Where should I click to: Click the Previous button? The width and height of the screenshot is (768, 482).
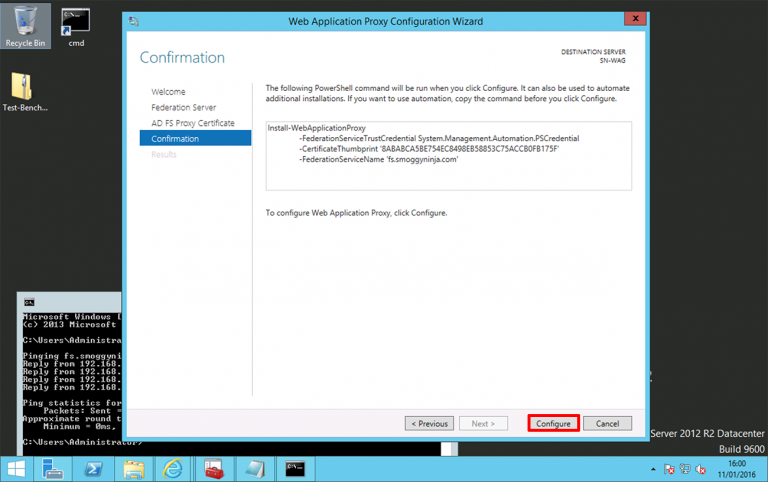coord(429,424)
